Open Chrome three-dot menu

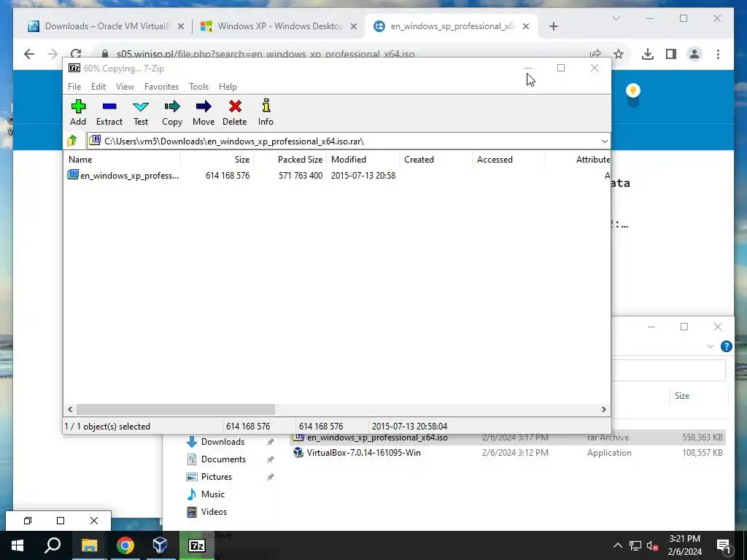718,54
